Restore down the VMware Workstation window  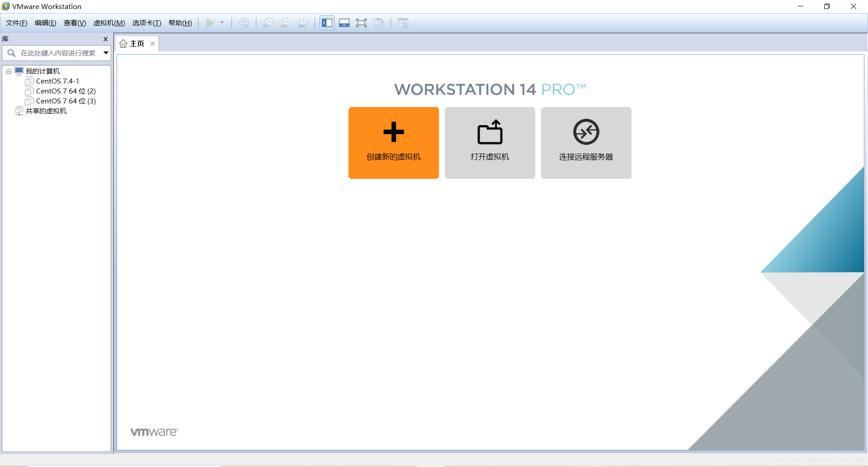click(827, 6)
